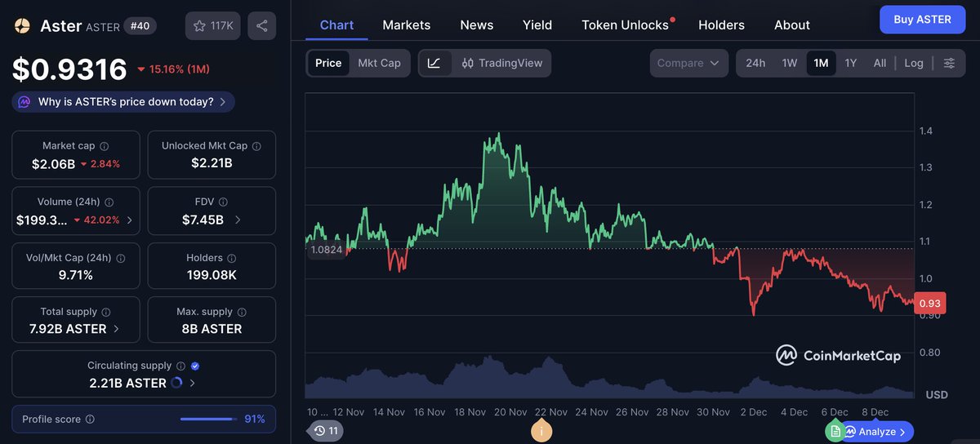Click Circulating supply info icon
The image size is (980, 444).
(180, 366)
